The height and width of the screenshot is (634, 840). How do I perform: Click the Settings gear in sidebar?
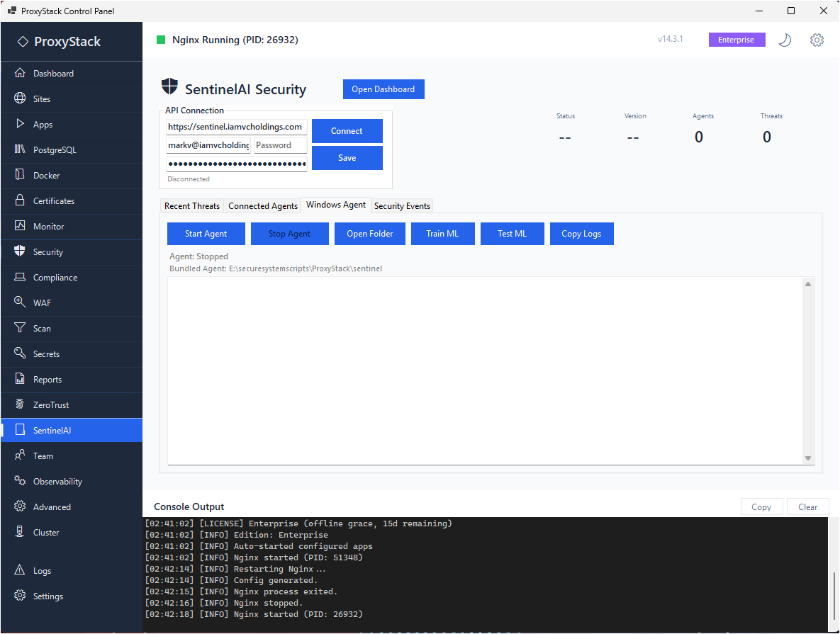coord(20,596)
